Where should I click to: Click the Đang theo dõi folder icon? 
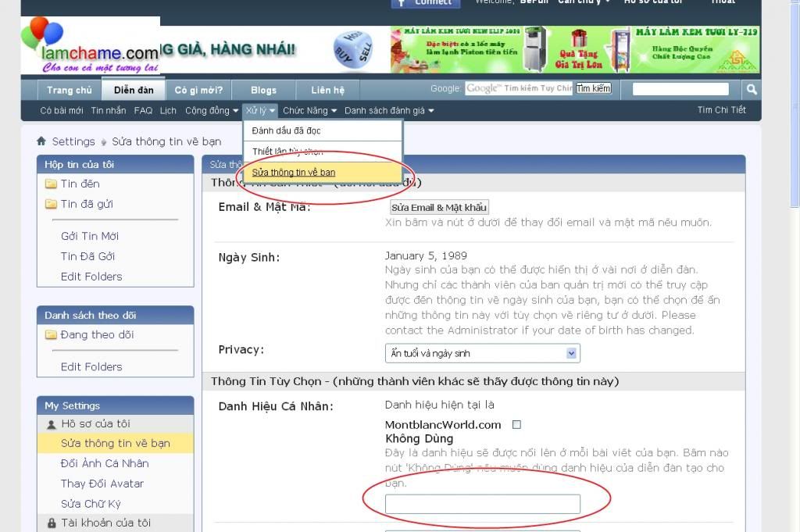[51, 335]
